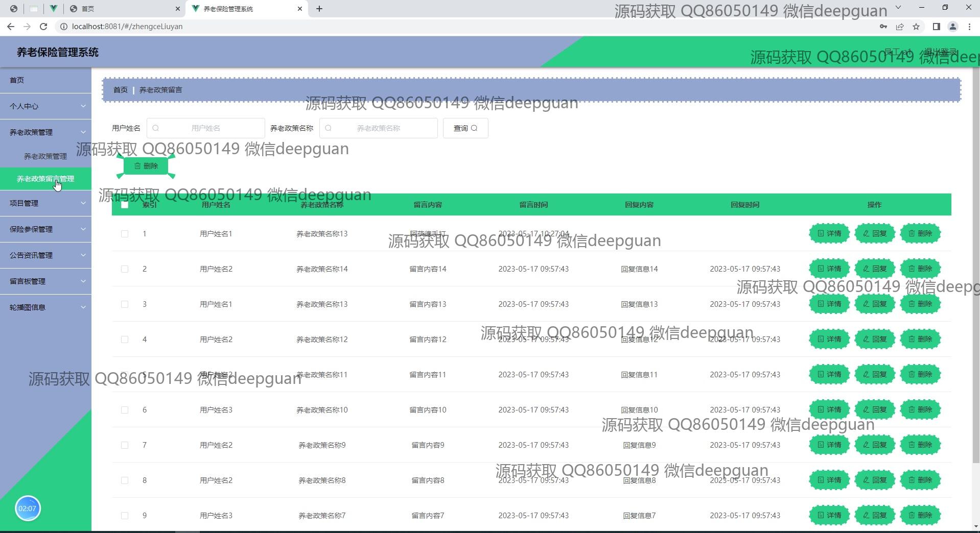980x533 pixels.
Task: Tick the checkbox for row 6
Action: click(125, 410)
